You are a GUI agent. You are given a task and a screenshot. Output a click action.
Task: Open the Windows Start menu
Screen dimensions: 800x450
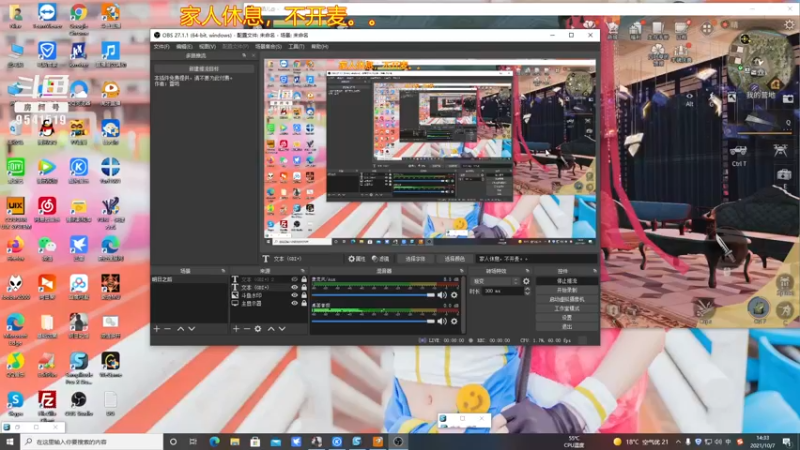point(9,441)
